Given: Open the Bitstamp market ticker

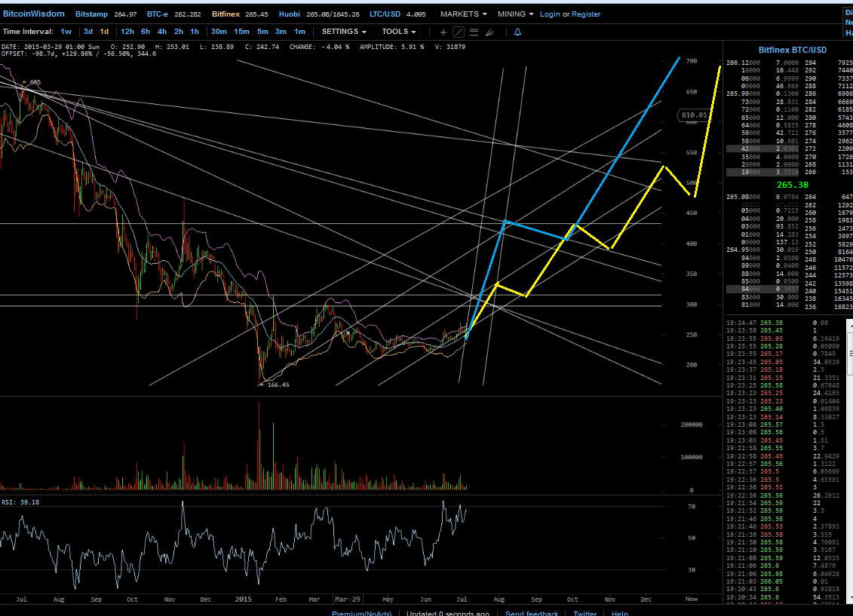Looking at the screenshot, I should [x=106, y=14].
